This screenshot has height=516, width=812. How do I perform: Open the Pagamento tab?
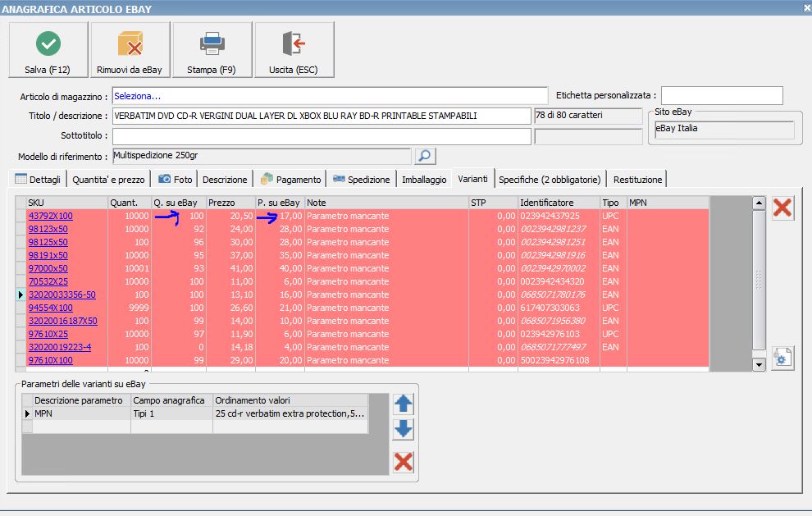pyautogui.click(x=290, y=180)
